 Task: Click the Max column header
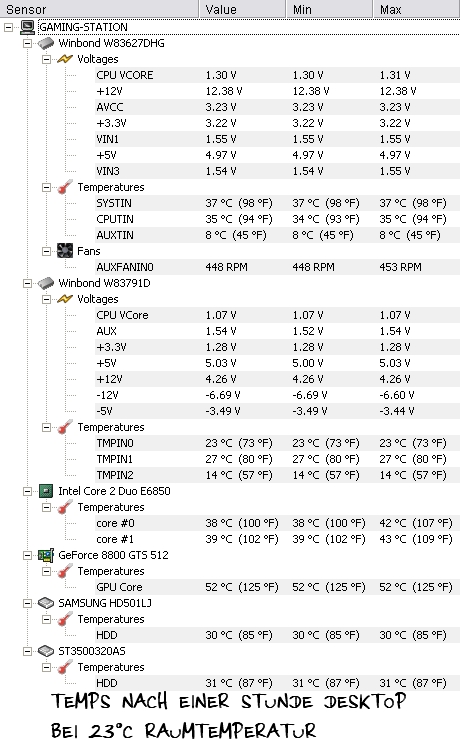pos(417,9)
